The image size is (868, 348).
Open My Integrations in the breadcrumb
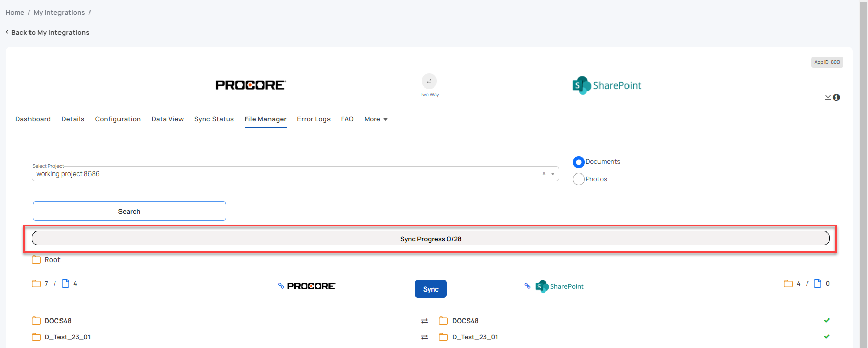pyautogui.click(x=59, y=13)
